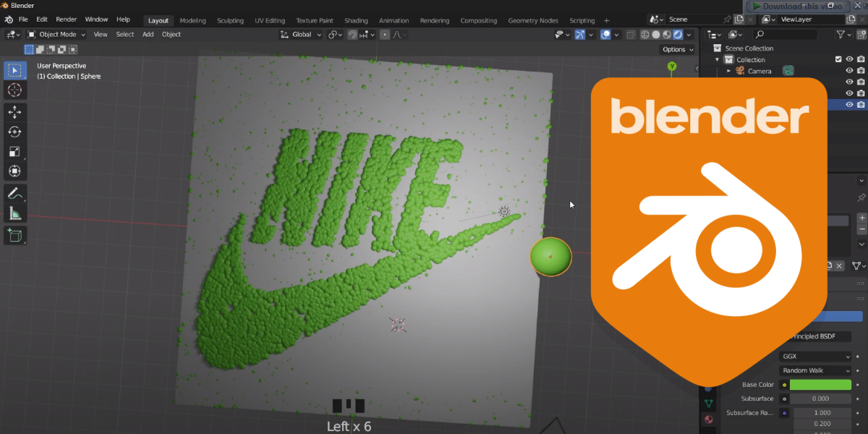The width and height of the screenshot is (868, 434).
Task: Switch to wireframe viewport shading
Action: [645, 34]
